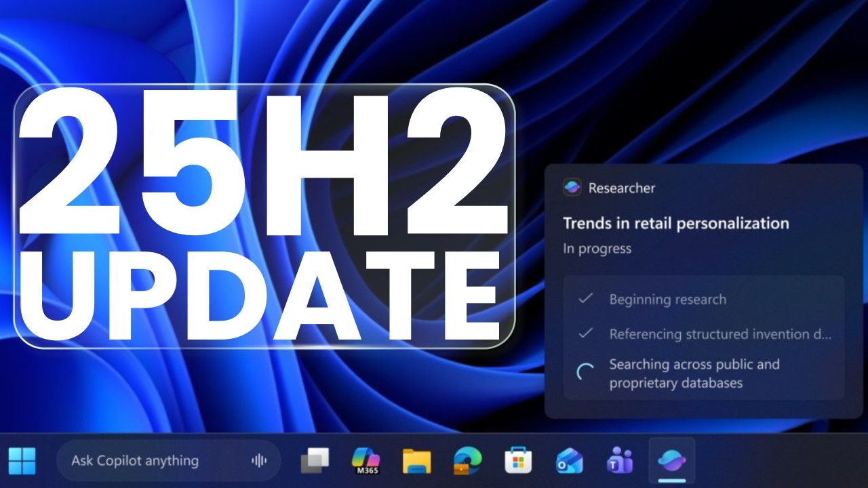Click the 'In progress' status text
Viewport: 868px width, 488px height.
(x=597, y=249)
